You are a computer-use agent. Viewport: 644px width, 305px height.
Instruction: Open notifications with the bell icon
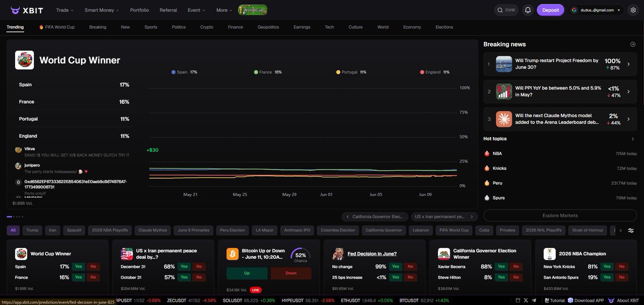click(528, 10)
